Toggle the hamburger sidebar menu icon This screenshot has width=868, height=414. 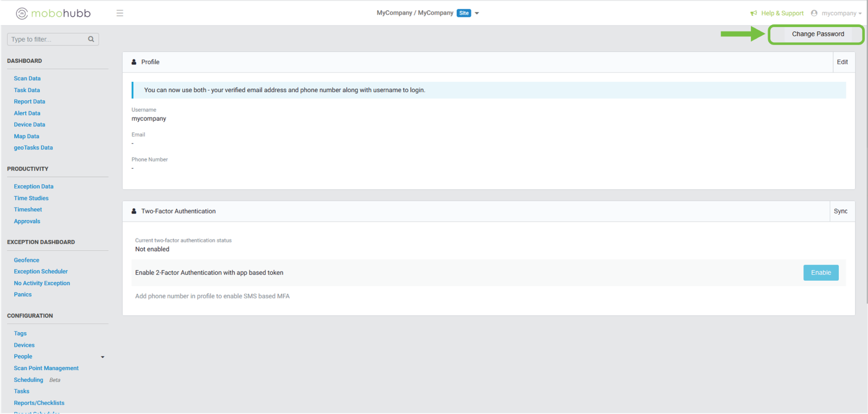[120, 13]
